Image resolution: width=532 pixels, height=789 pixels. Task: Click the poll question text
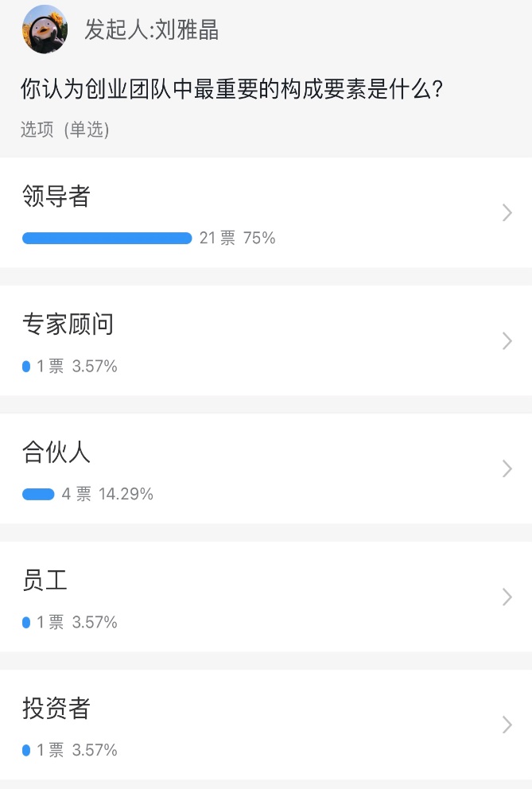coord(232,88)
